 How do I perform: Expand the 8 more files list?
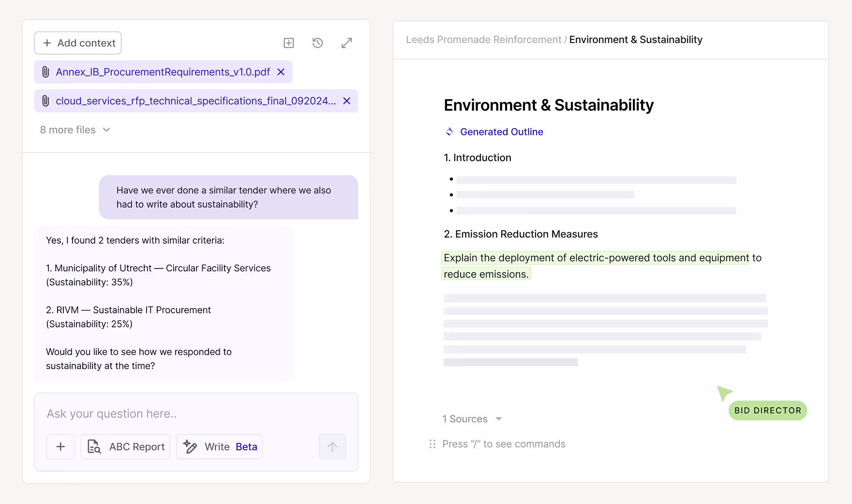click(x=75, y=130)
